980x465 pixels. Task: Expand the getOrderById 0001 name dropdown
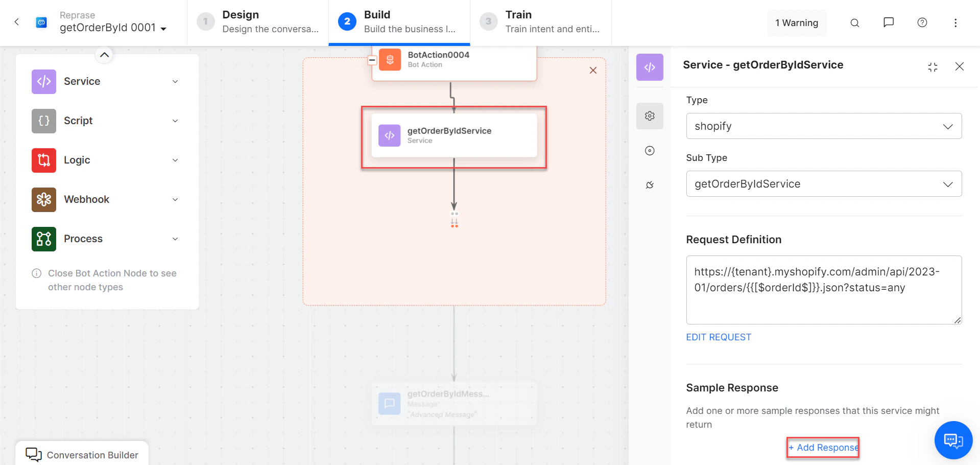[x=164, y=29]
